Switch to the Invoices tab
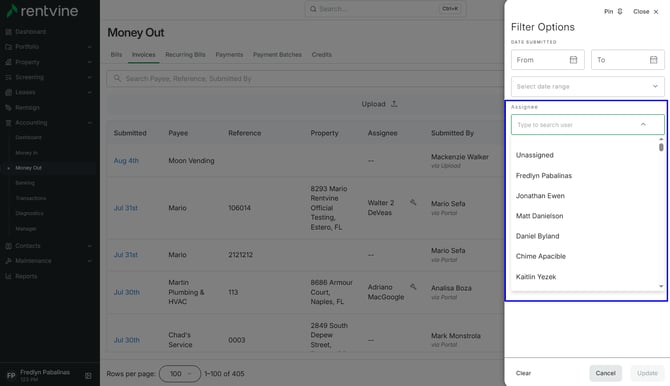This screenshot has width=670, height=386. click(144, 55)
